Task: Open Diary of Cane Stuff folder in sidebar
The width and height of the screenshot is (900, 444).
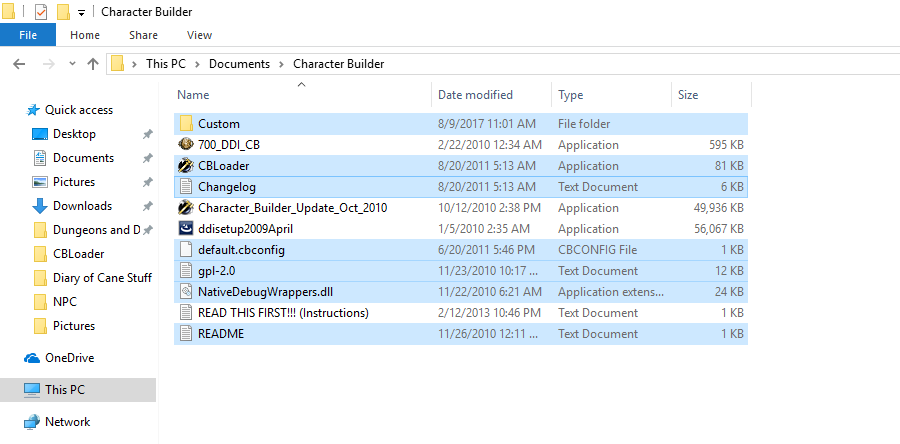Action: (x=102, y=278)
